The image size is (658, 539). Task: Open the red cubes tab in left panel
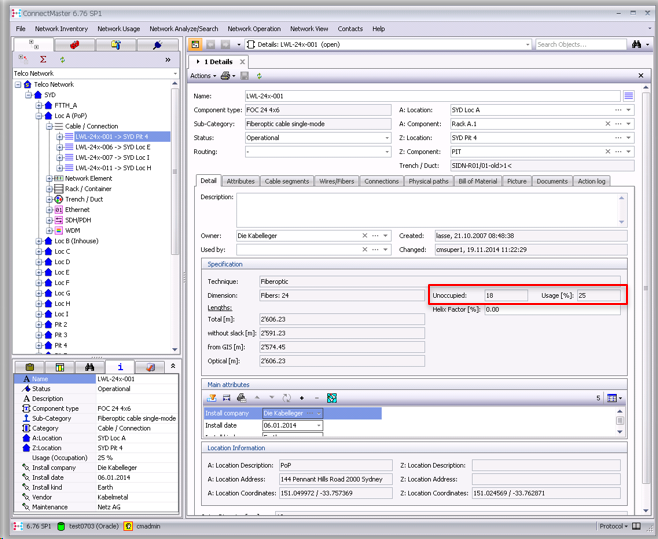[75, 45]
